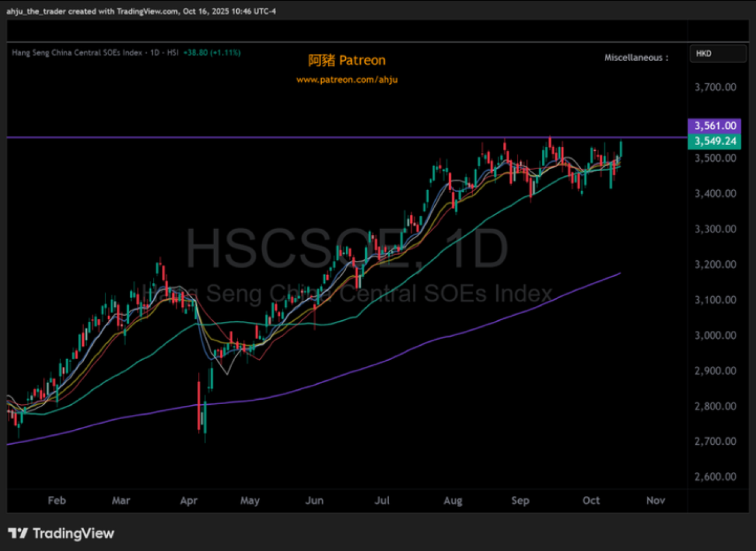
Task: Click the 3,000.00 price axis level
Action: tap(715, 335)
